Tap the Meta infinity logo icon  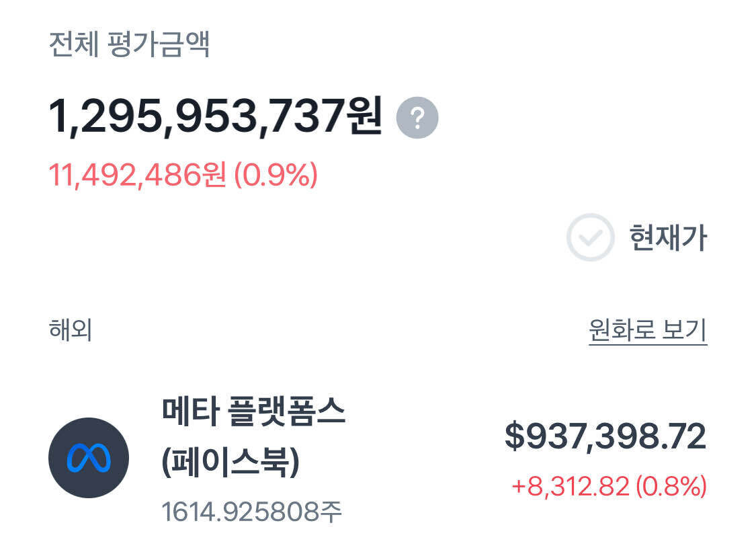click(89, 458)
